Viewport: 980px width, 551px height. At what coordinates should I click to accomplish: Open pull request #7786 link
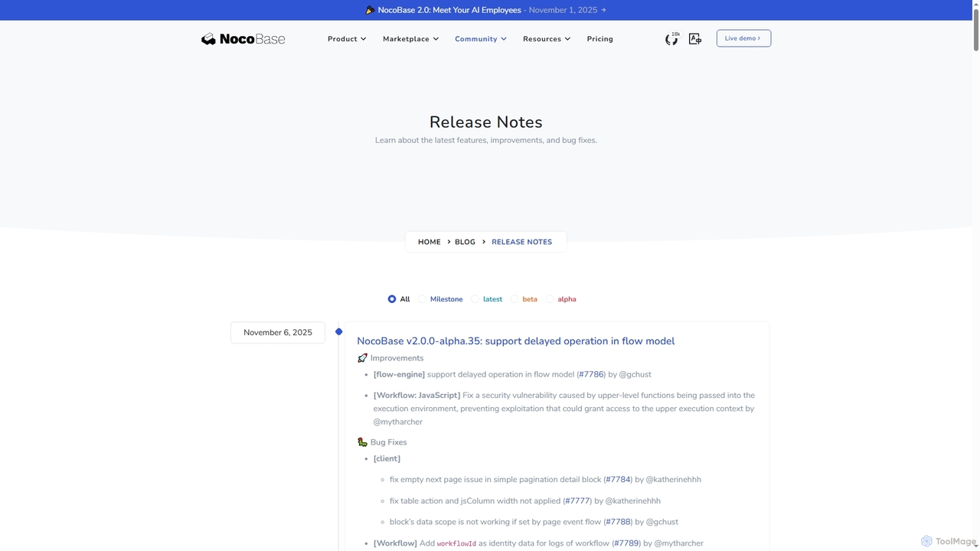click(591, 374)
